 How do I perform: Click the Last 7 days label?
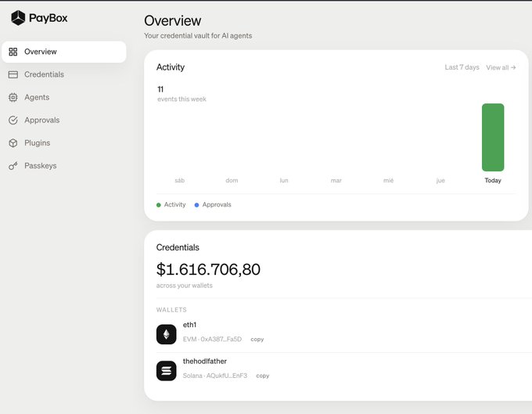tap(462, 67)
